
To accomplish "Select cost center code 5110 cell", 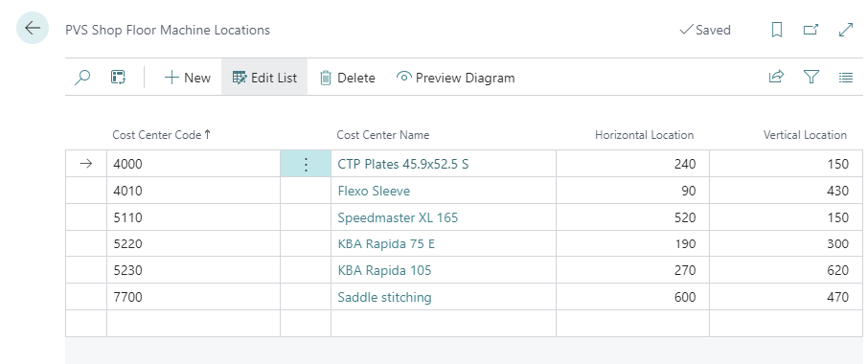I will click(194, 217).
